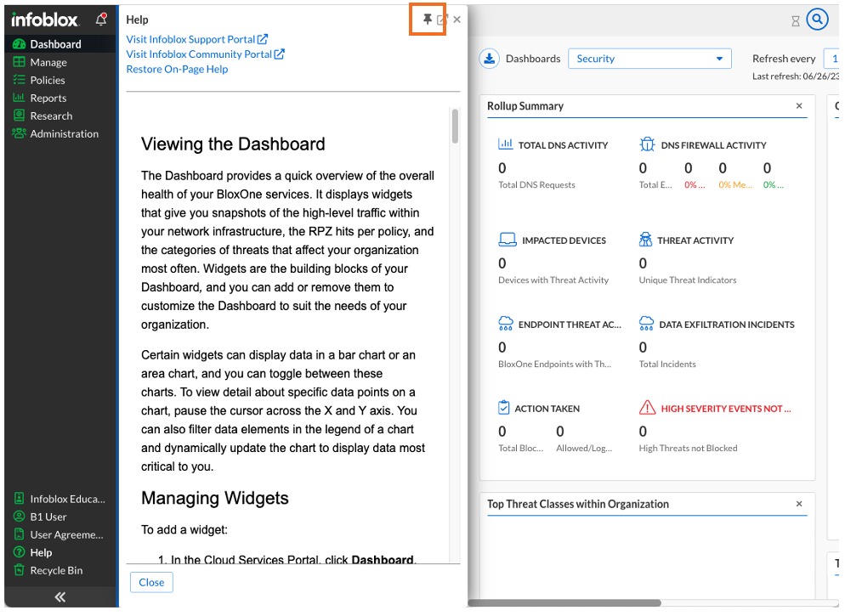Click Restore On-Page Help link

(x=177, y=70)
